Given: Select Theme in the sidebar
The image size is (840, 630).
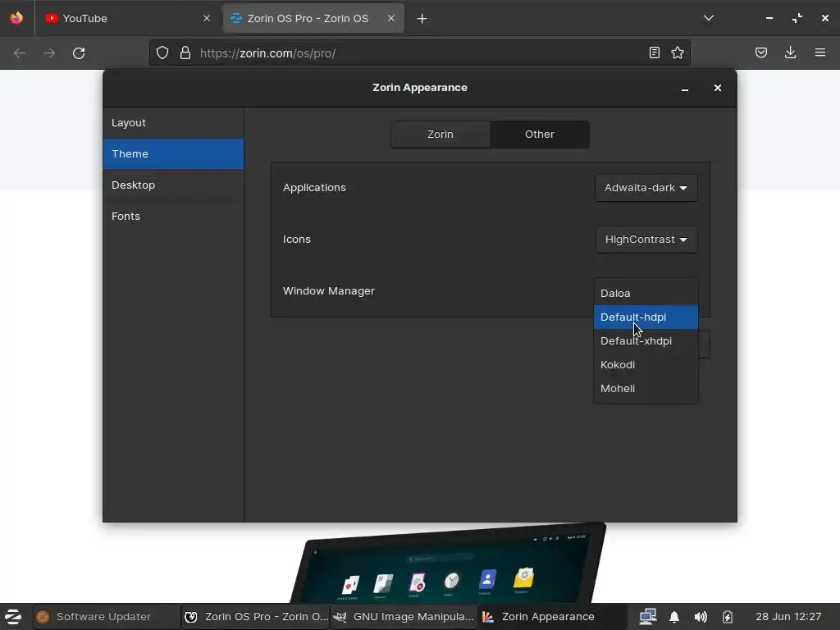Looking at the screenshot, I should click(173, 153).
